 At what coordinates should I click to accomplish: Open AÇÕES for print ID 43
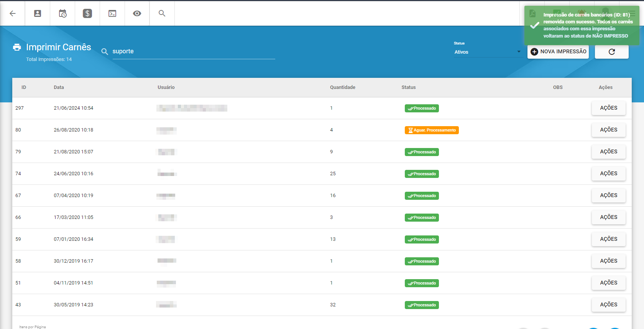pyautogui.click(x=608, y=305)
